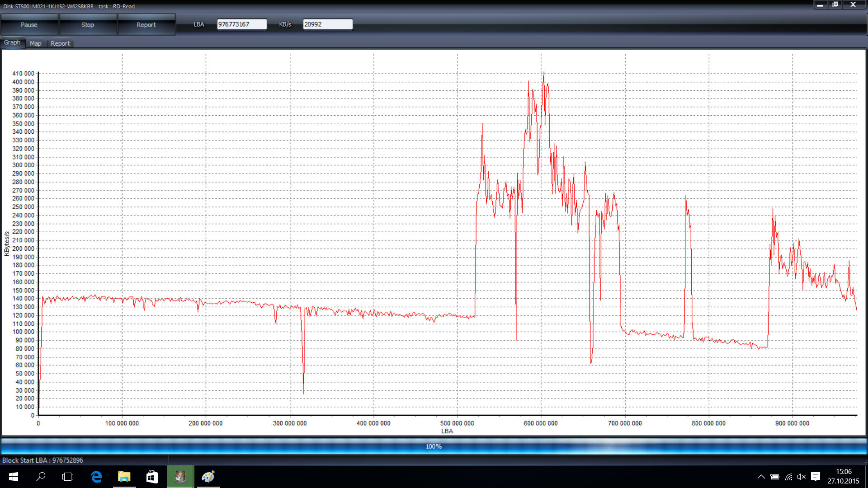868x488 pixels.
Task: Open the Windows Store icon
Action: (152, 477)
